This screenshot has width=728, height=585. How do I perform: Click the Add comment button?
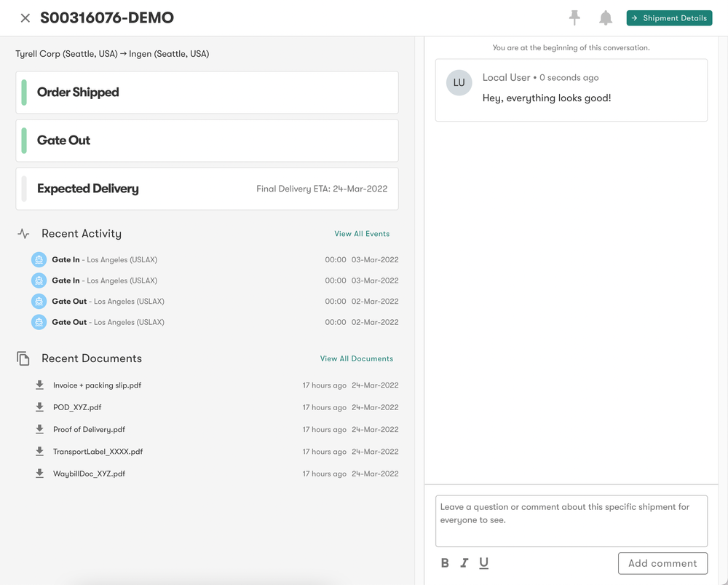(662, 563)
